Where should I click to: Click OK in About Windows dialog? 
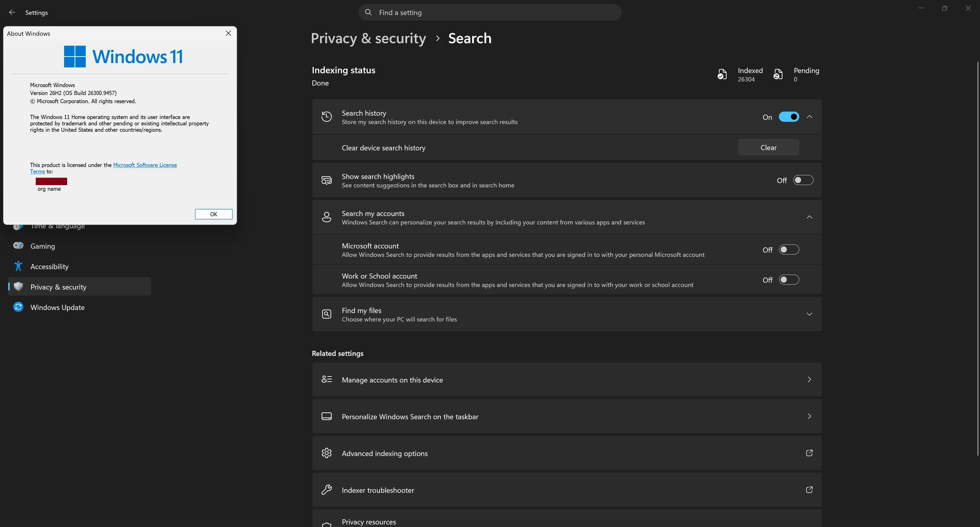click(x=213, y=214)
